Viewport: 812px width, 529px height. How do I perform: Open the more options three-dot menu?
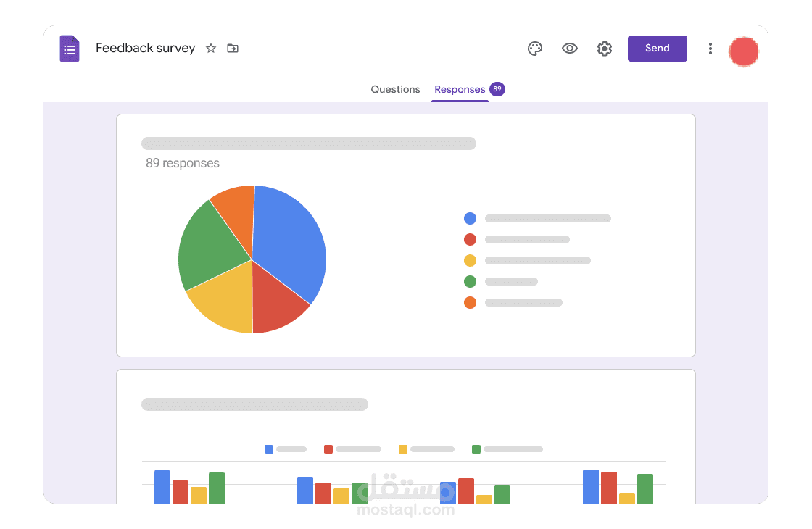[710, 48]
